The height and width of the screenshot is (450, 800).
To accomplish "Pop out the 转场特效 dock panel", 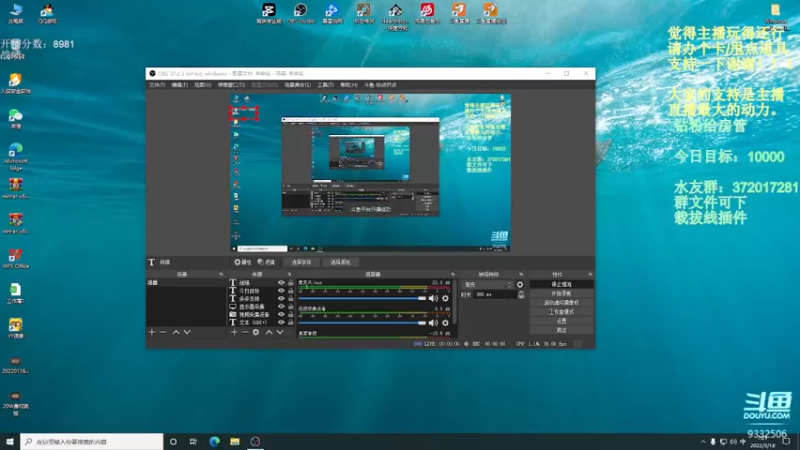I will point(521,274).
